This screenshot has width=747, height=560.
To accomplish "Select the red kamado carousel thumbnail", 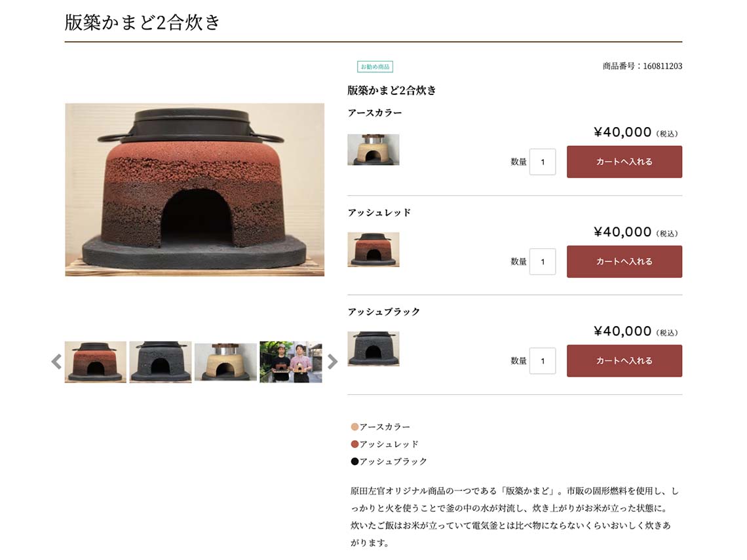I will tap(96, 362).
